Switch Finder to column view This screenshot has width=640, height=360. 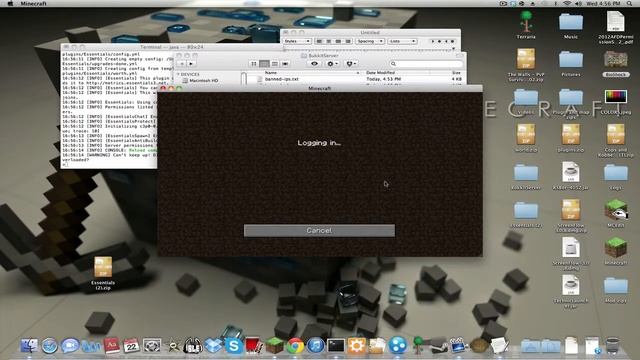coord(275,64)
